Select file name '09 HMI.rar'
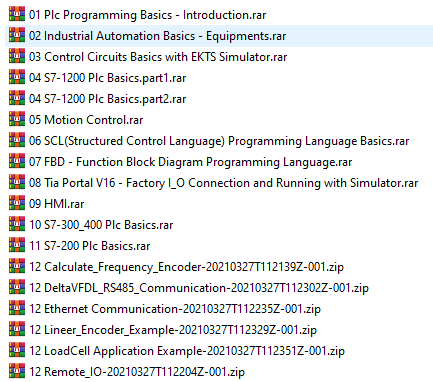Screen dimensions: 433x382 (56, 204)
